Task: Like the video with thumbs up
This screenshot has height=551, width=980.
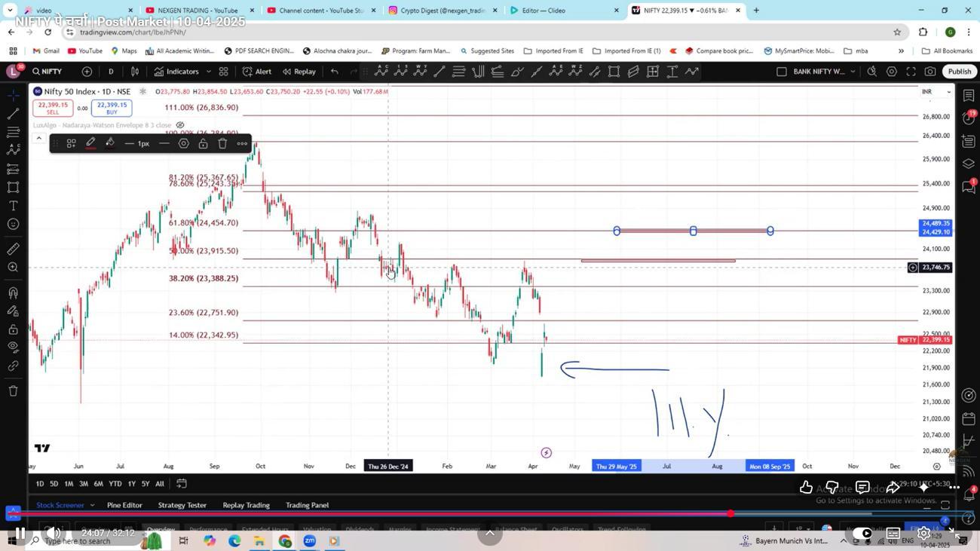Action: [x=806, y=488]
